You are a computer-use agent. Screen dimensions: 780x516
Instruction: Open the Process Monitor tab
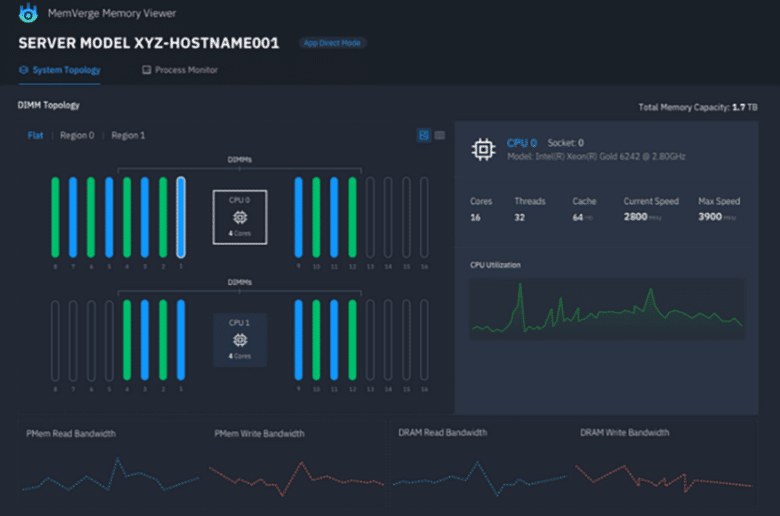click(x=180, y=70)
